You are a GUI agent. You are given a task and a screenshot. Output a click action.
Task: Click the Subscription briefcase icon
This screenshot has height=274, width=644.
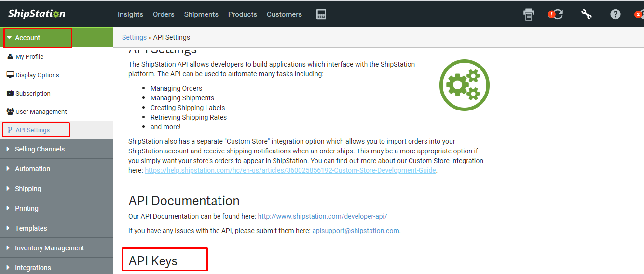pyautogui.click(x=10, y=93)
